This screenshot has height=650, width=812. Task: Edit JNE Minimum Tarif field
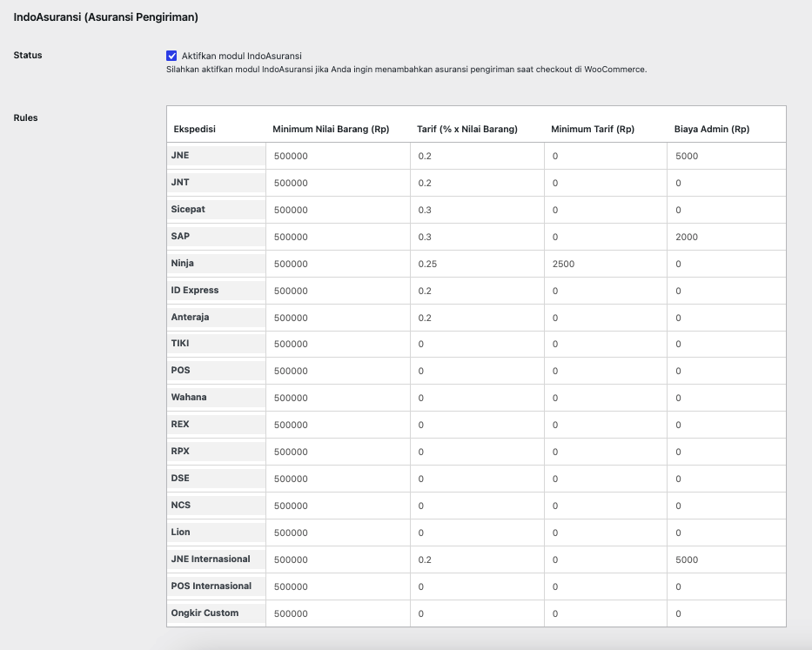[606, 156]
